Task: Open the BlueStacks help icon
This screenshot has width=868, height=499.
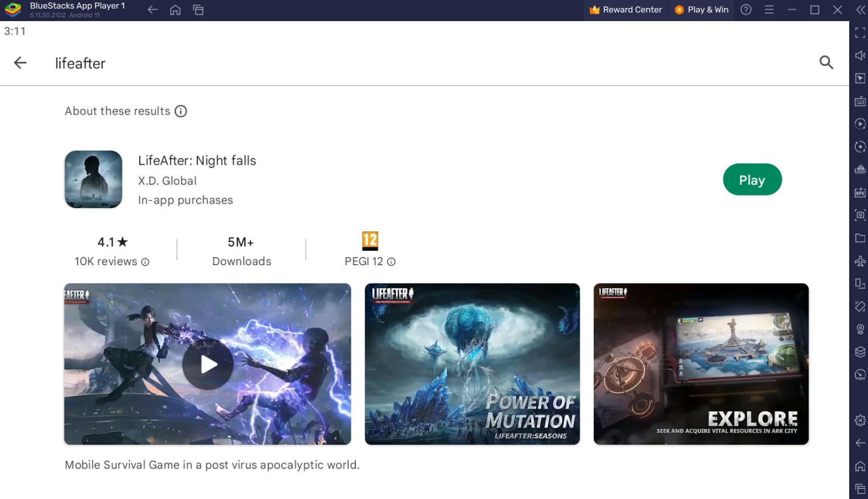Action: (746, 10)
